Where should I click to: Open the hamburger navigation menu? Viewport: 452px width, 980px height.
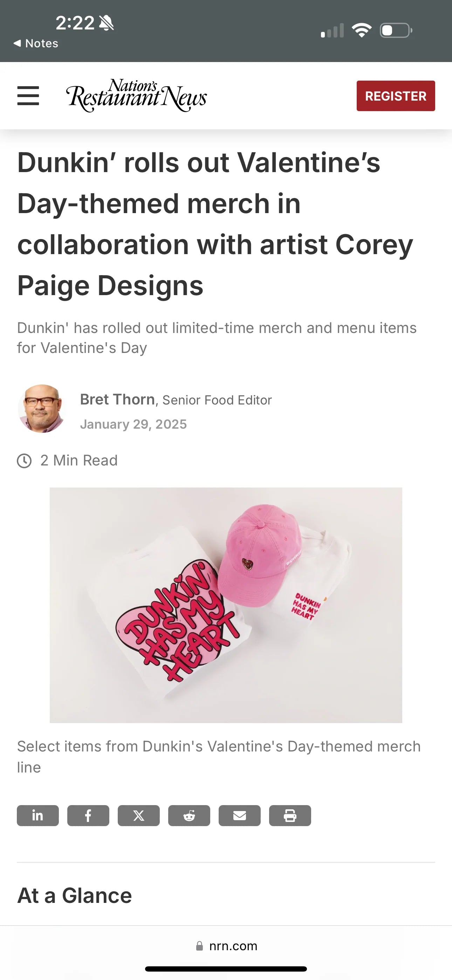(28, 95)
